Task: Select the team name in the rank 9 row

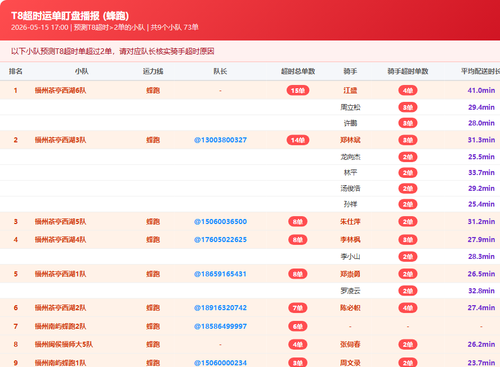Action: pos(60,363)
